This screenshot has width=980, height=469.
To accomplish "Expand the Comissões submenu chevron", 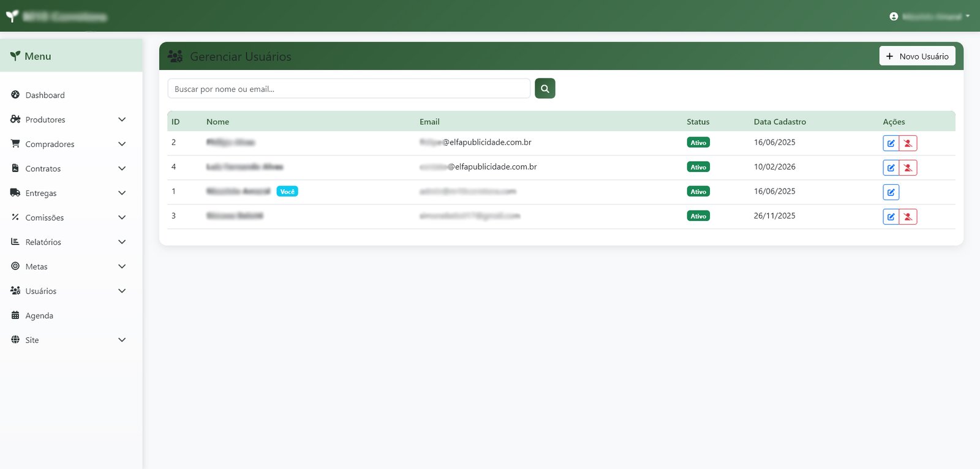I will [x=122, y=217].
